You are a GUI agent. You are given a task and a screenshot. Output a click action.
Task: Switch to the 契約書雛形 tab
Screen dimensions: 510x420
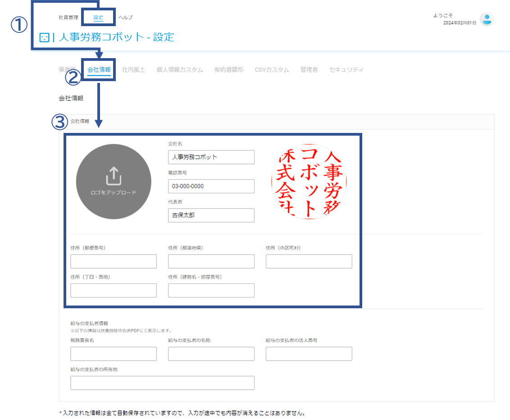[229, 69]
